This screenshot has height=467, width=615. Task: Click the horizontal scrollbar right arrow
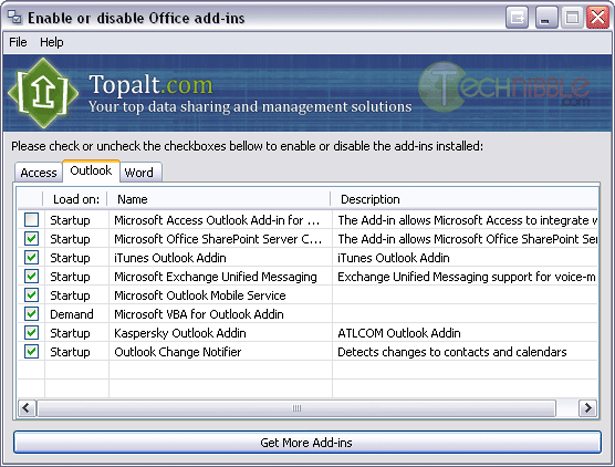pos(588,408)
